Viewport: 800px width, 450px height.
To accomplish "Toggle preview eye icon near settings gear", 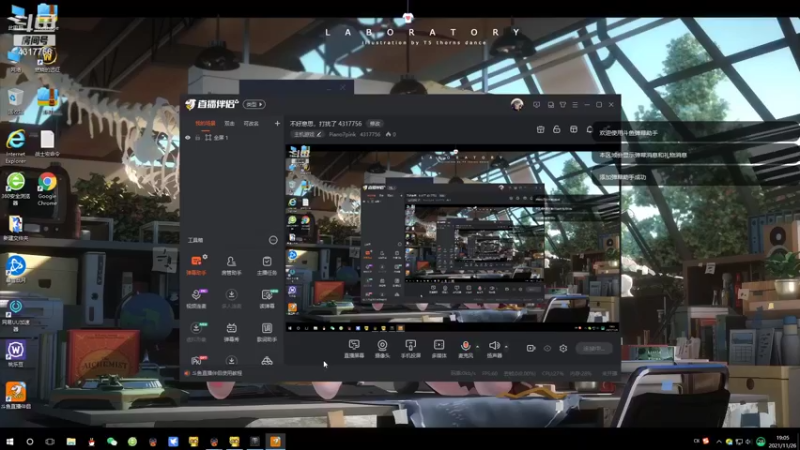I will (547, 348).
